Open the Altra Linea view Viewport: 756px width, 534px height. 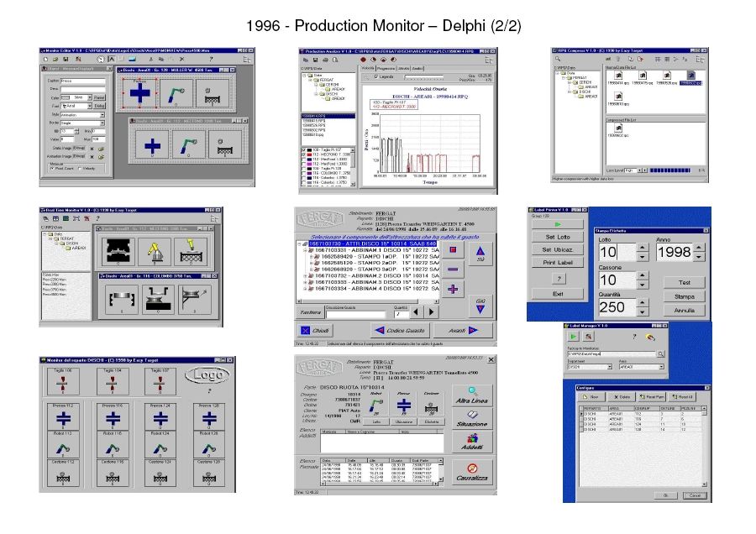[x=472, y=395]
